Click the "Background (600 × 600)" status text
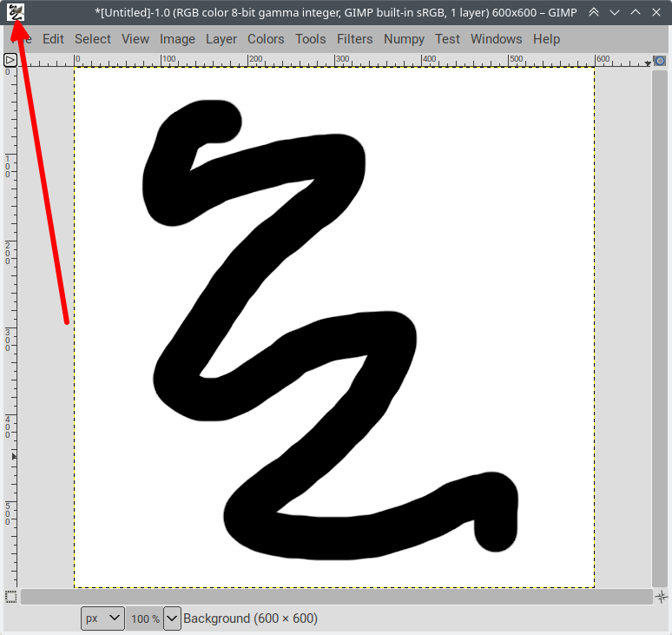Viewport: 672px width, 635px height. point(250,618)
